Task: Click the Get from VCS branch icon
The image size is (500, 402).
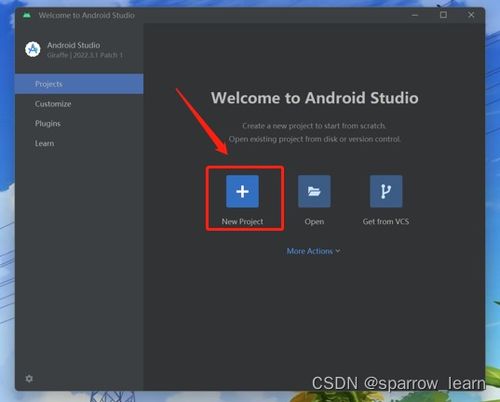Action: pos(386,191)
